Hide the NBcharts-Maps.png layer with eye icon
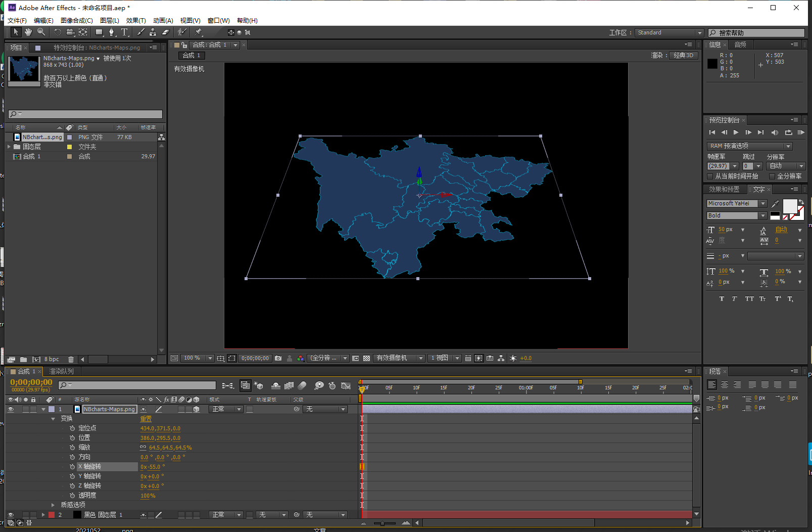812x532 pixels. coord(11,409)
